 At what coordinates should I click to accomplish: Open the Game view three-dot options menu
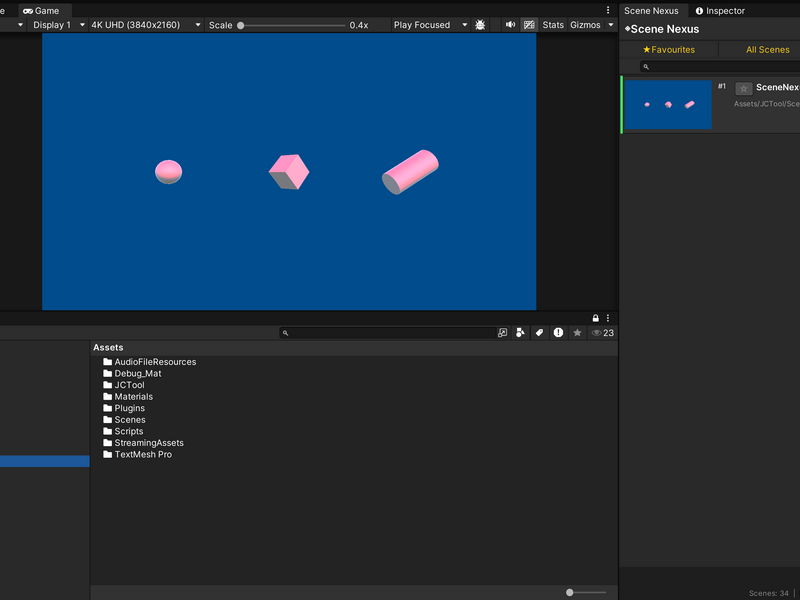(608, 10)
